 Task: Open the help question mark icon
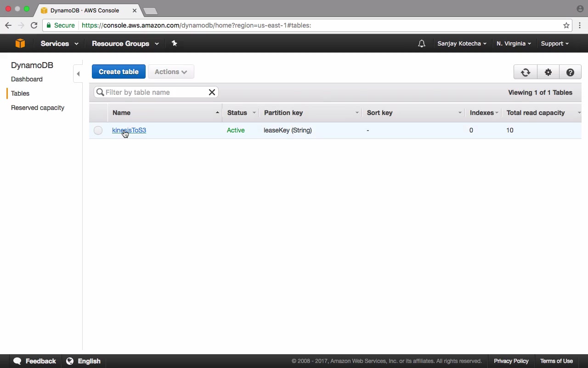pos(570,72)
